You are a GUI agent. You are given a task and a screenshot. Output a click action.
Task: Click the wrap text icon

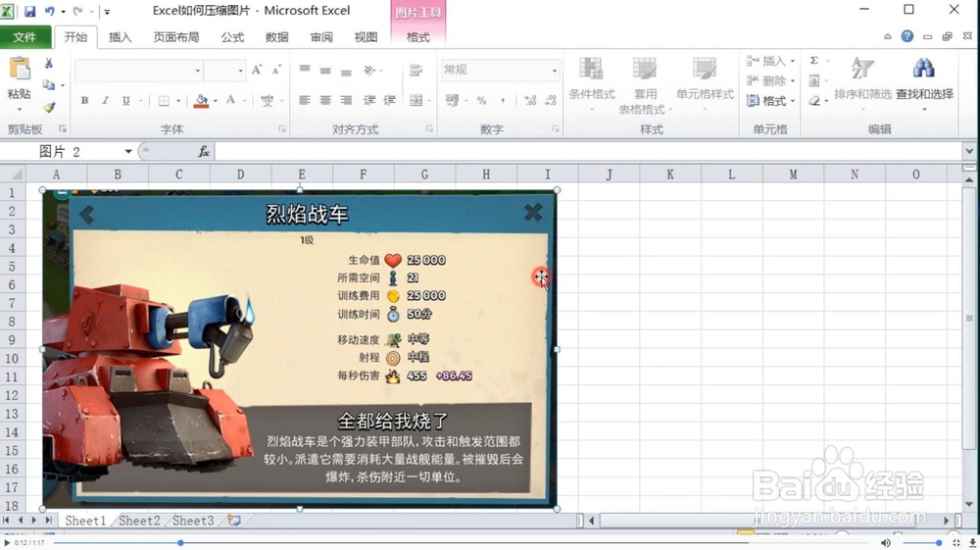pyautogui.click(x=416, y=70)
